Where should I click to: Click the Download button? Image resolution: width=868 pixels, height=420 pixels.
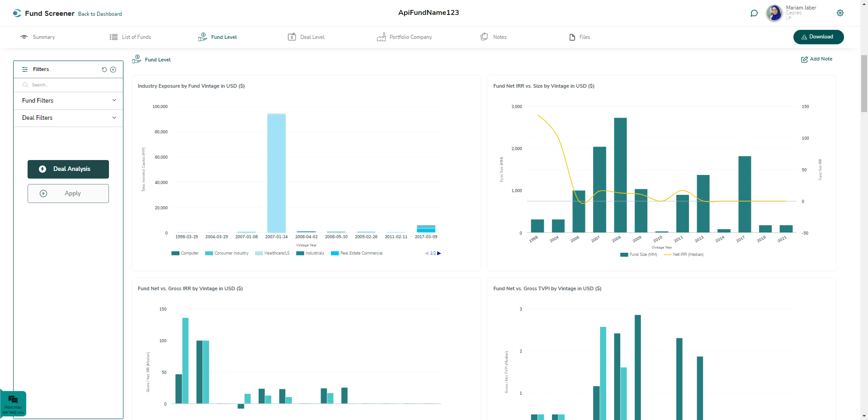pyautogui.click(x=818, y=37)
